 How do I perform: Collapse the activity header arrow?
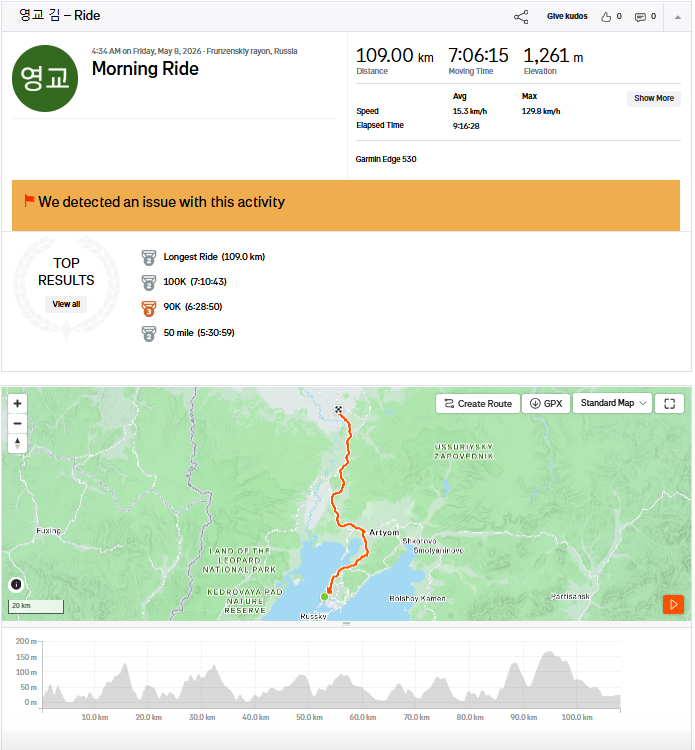[677, 17]
